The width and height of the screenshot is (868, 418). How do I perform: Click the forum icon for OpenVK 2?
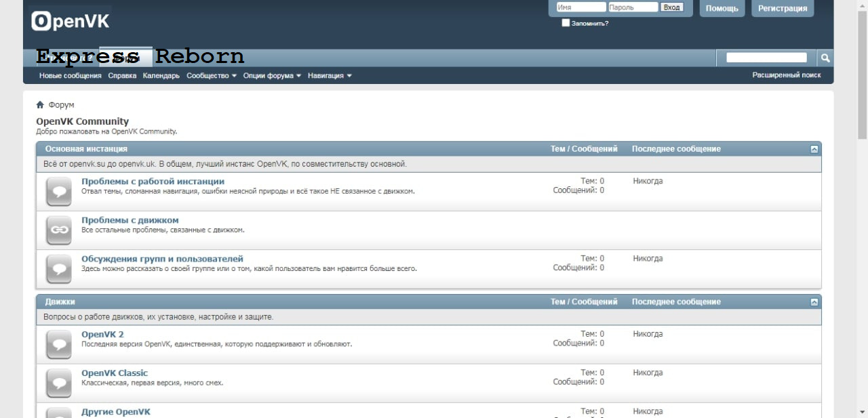pos(59,344)
